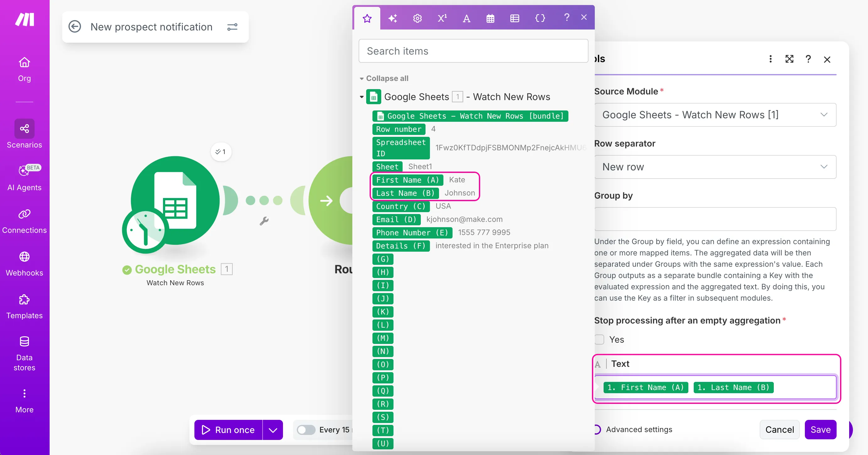Toggle the Yes checkbox for empty aggregation
The width and height of the screenshot is (868, 455).
click(599, 339)
